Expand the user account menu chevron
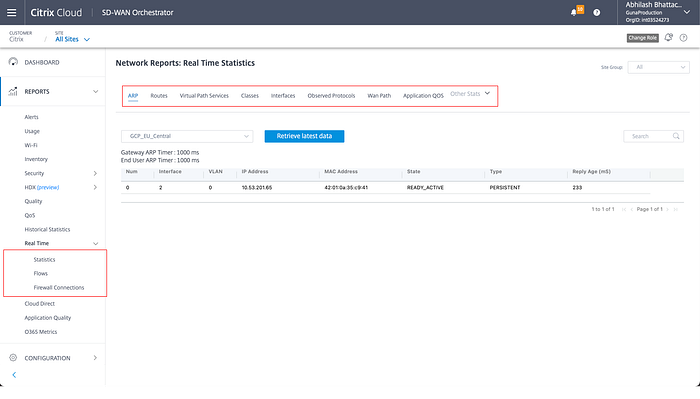The width and height of the screenshot is (700, 399). click(687, 12)
